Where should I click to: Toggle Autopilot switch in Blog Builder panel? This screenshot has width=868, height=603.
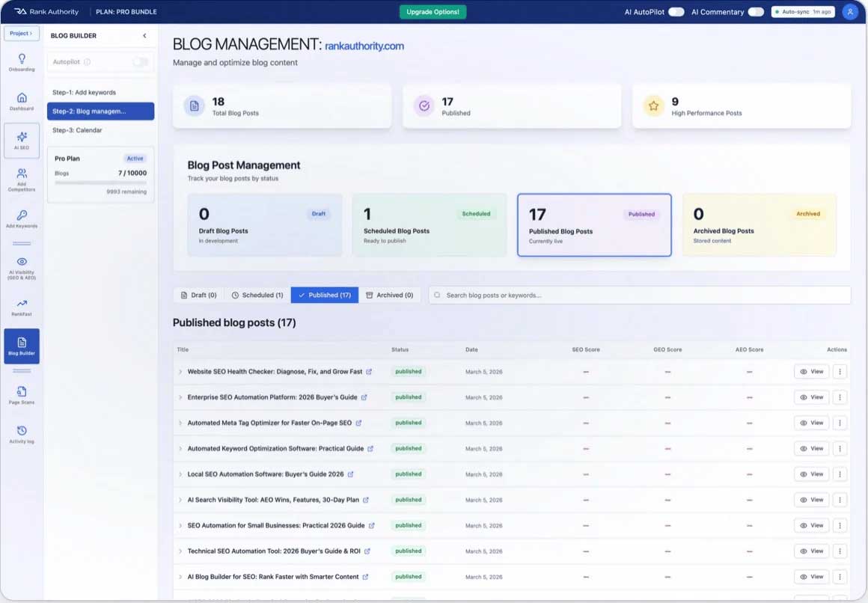coord(141,62)
